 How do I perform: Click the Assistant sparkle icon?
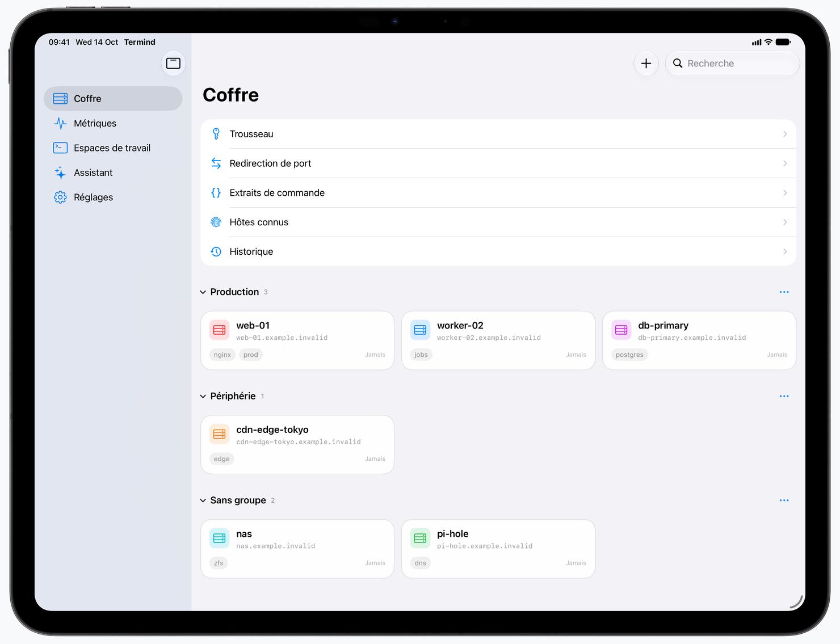point(60,172)
